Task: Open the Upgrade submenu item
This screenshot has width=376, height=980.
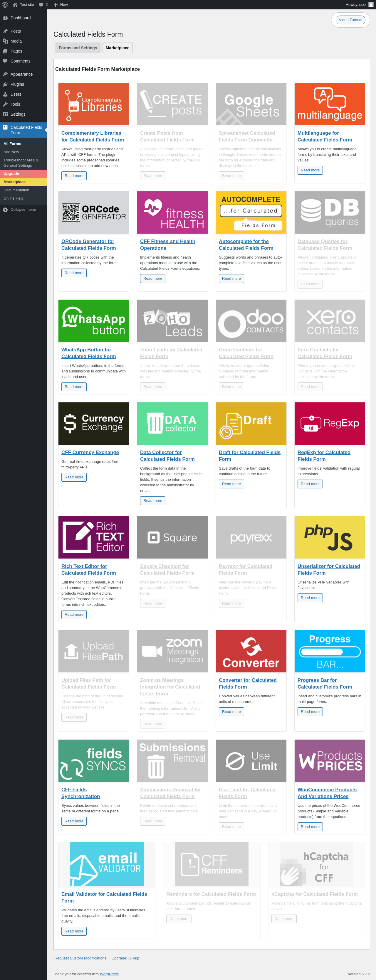Action: pos(11,174)
